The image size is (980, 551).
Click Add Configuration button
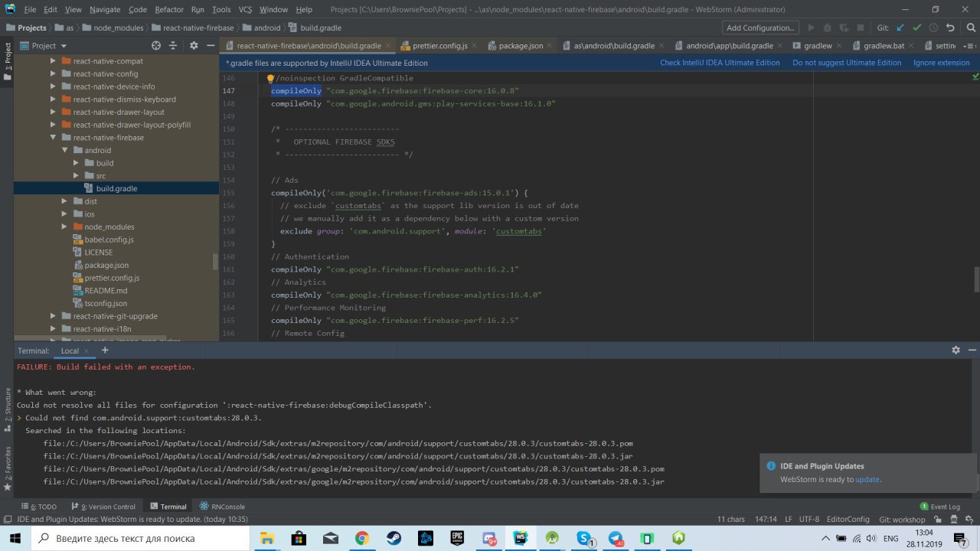pos(760,28)
